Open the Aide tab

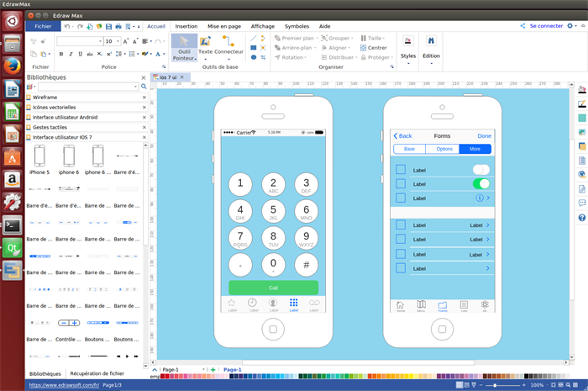[324, 26]
